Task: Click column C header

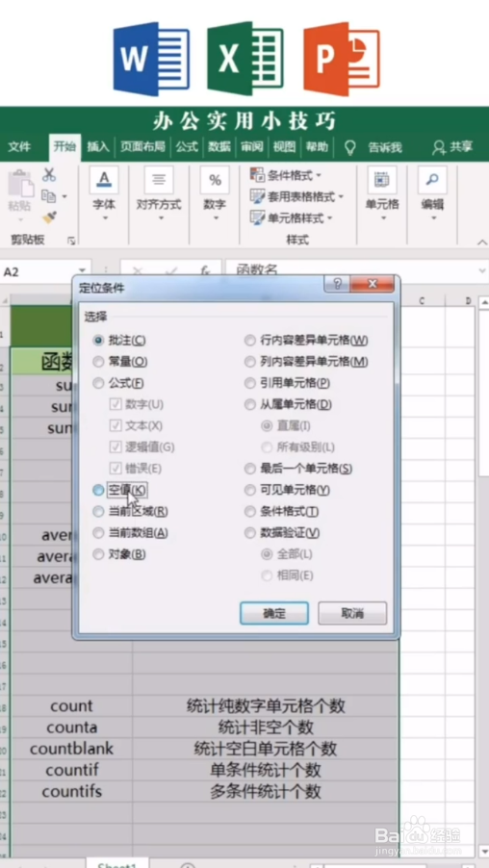Action: (x=422, y=300)
